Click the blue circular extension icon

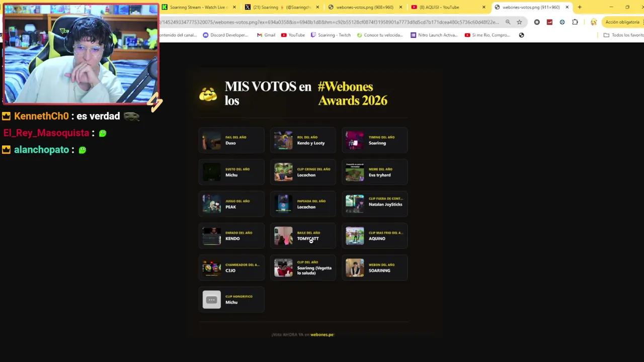click(562, 22)
